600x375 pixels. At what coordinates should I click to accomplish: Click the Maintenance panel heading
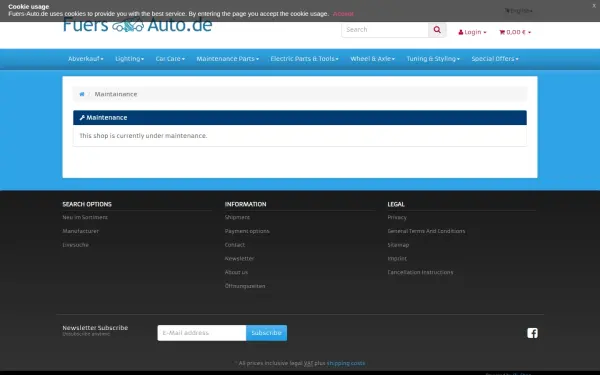[x=300, y=118]
